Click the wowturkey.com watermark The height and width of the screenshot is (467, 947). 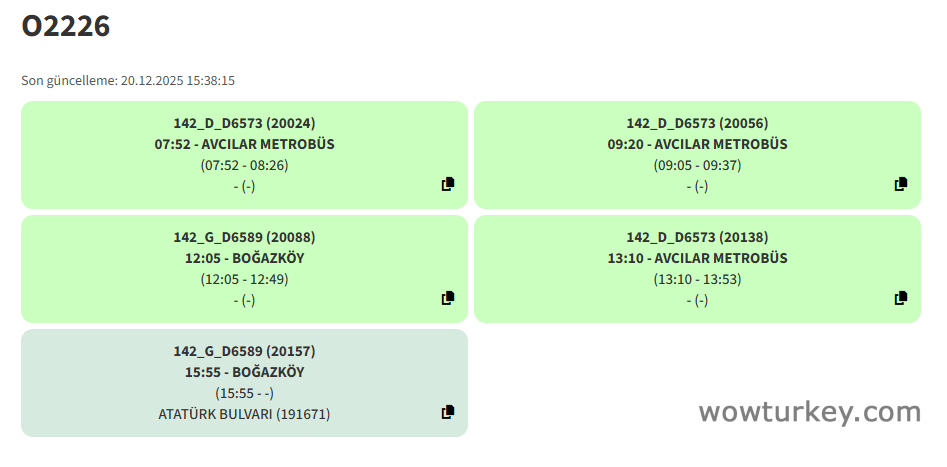click(x=809, y=411)
